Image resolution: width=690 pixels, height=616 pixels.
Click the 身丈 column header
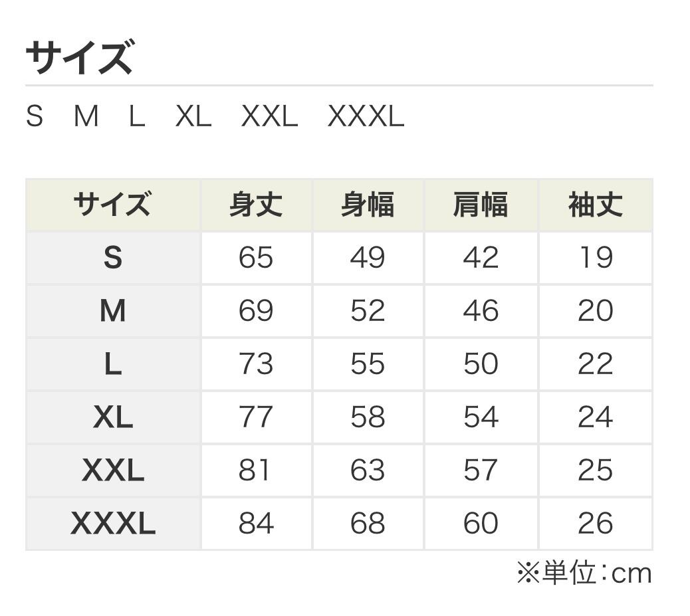(x=256, y=205)
